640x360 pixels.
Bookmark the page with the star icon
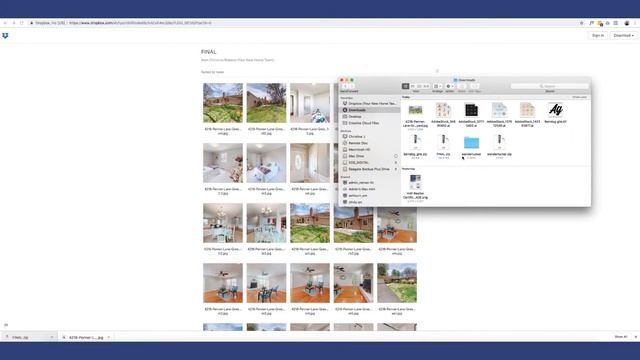(x=582, y=23)
